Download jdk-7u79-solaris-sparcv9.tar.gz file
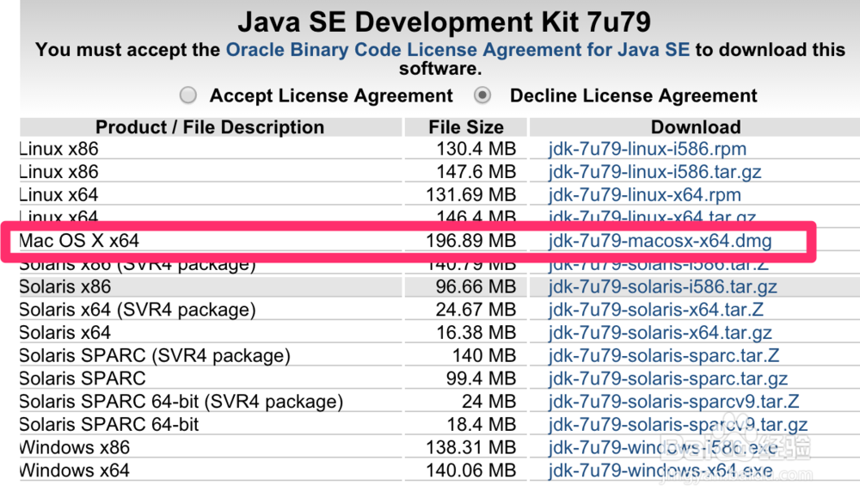 click(678, 424)
